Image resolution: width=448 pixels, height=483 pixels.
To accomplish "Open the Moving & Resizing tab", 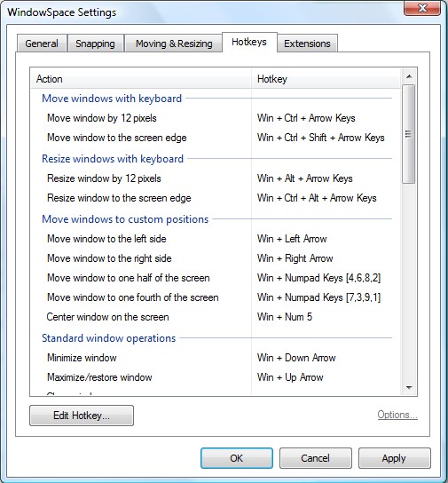I will pyautogui.click(x=174, y=44).
